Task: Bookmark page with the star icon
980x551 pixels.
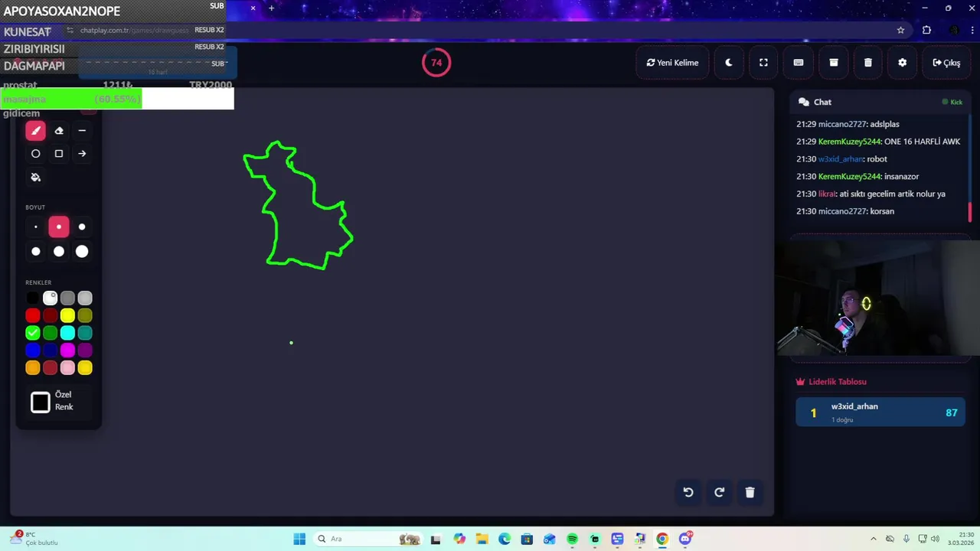Action: coord(900,30)
